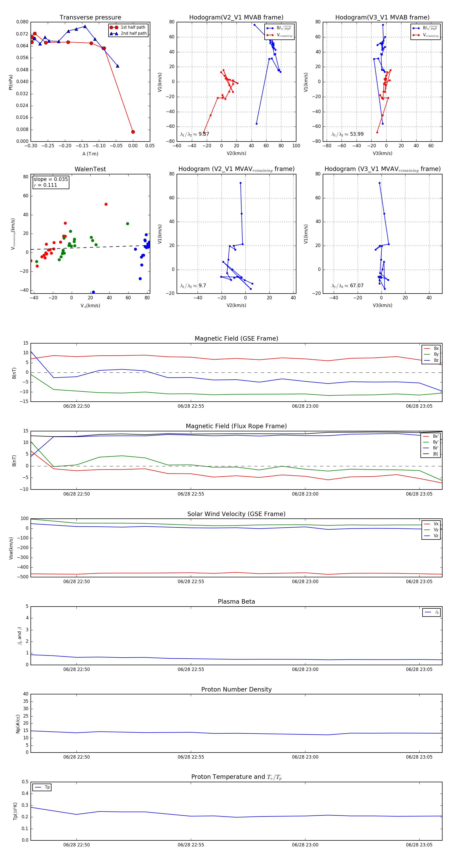
Task: Click the 'Magnetic Field (Flux Rope Frame)' title
Action: (x=236, y=426)
